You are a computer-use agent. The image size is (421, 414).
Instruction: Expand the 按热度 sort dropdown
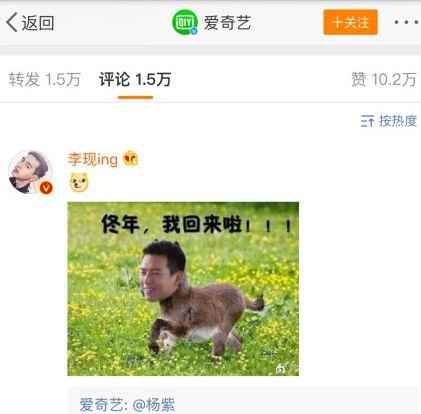coord(398,121)
